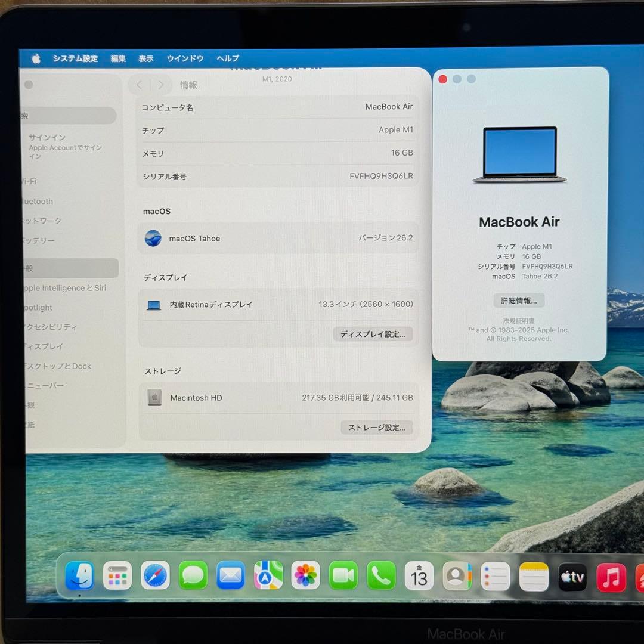Screen dimensions: 644x644
Task: Open Messages app in Dock
Action: tap(193, 575)
